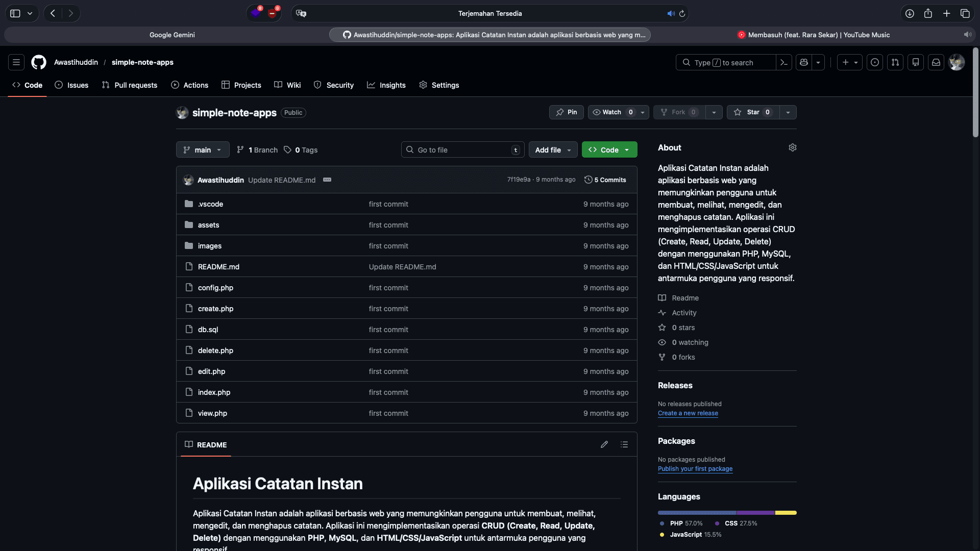980x551 pixels.
Task: Toggle Watch for this repository
Action: 612,112
